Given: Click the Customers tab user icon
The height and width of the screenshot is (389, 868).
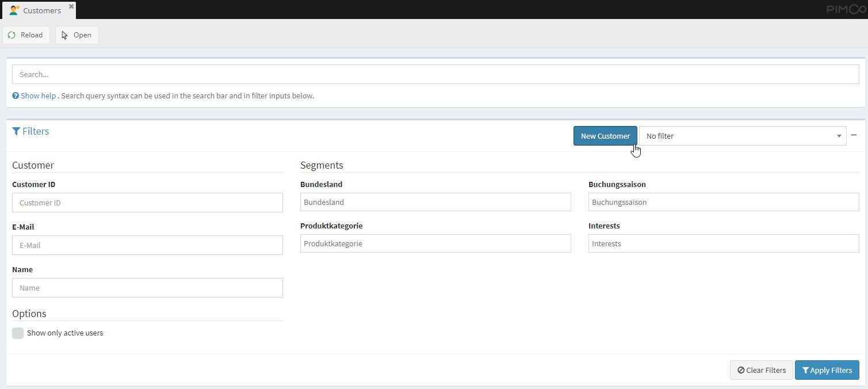Looking at the screenshot, I should 14,10.
